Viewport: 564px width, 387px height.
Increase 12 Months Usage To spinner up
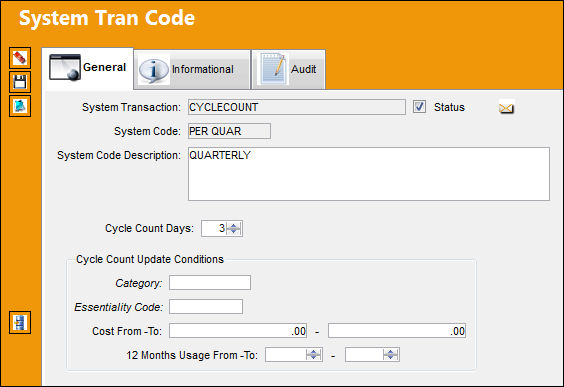click(x=391, y=352)
